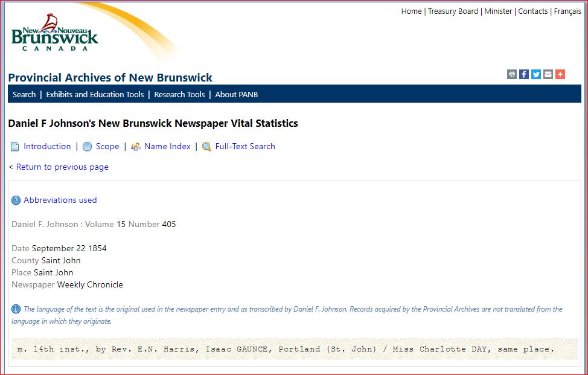Go to Treasury Board link
588x375 pixels.
pyautogui.click(x=453, y=11)
